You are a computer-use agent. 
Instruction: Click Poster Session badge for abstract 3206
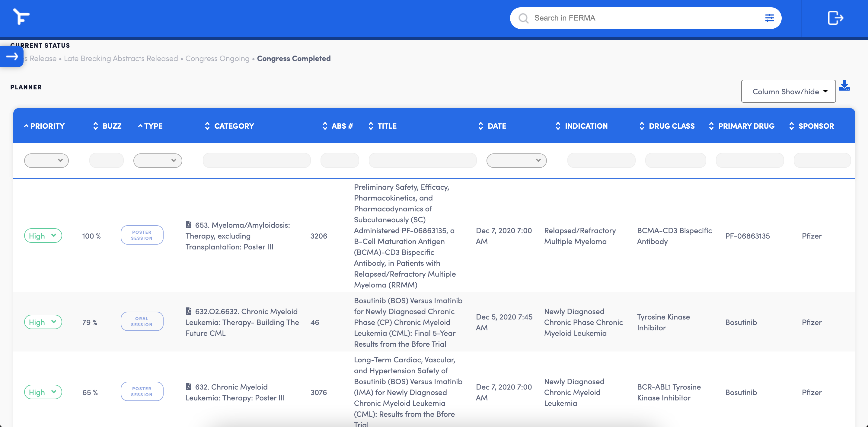pos(142,235)
